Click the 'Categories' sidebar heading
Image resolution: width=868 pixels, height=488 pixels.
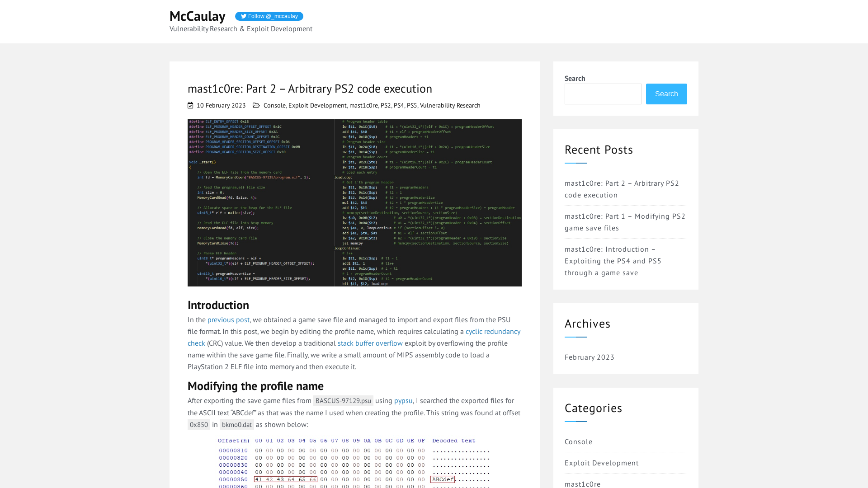tap(593, 408)
